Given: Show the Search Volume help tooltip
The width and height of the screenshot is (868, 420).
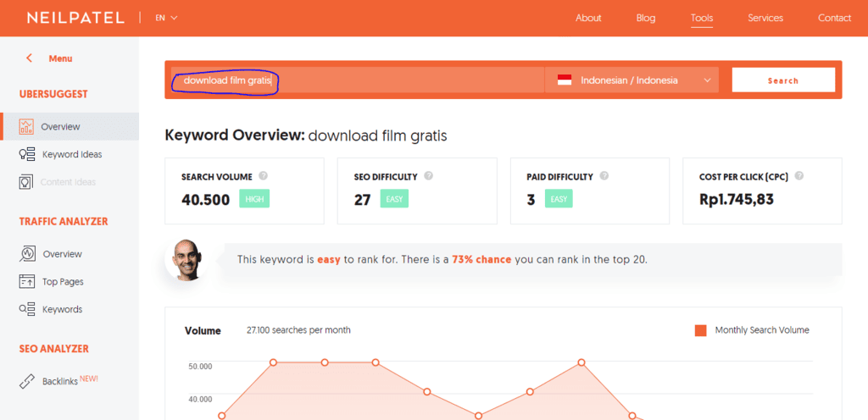Looking at the screenshot, I should tap(264, 176).
